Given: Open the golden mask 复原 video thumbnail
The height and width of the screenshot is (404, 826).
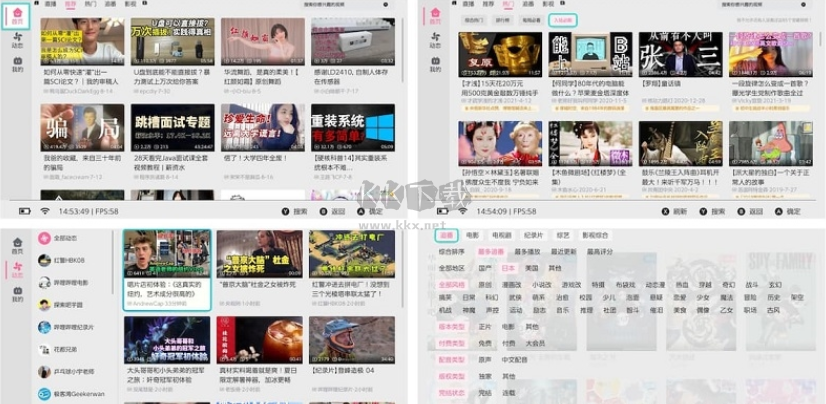Looking at the screenshot, I should pyautogui.click(x=500, y=55).
